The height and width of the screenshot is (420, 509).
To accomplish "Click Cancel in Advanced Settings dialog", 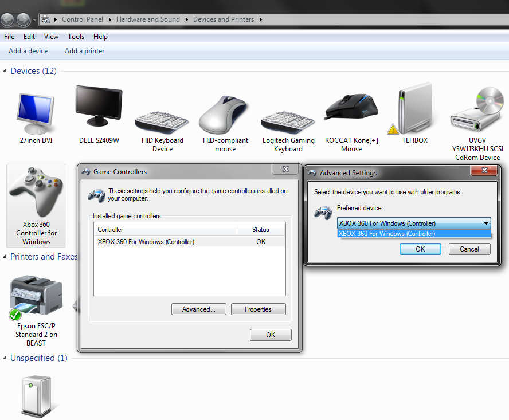I will coord(469,249).
